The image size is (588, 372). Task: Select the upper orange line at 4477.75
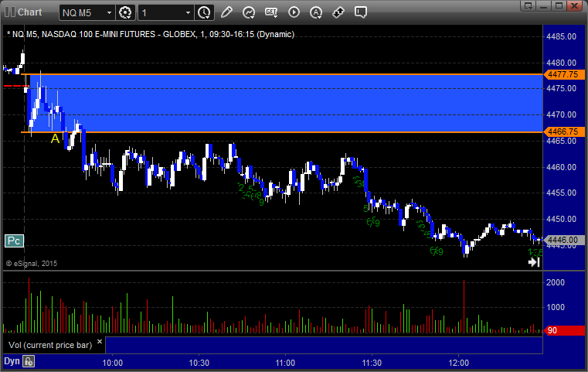tap(282, 74)
